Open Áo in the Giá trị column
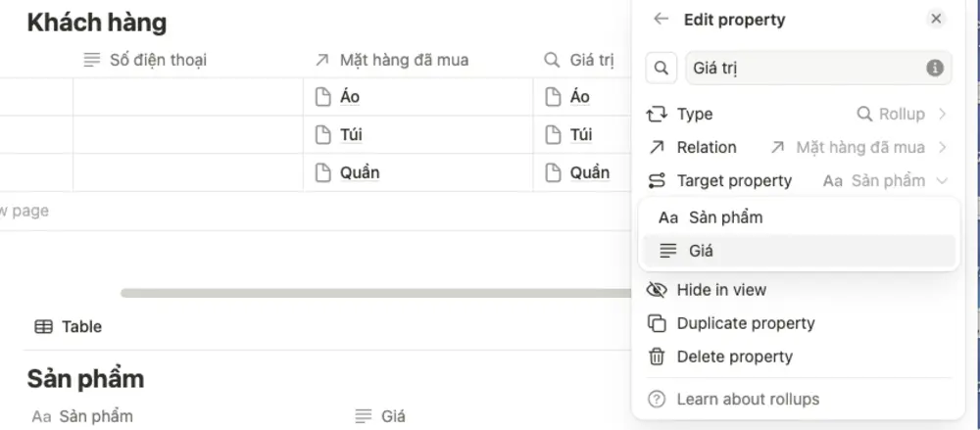 point(579,98)
